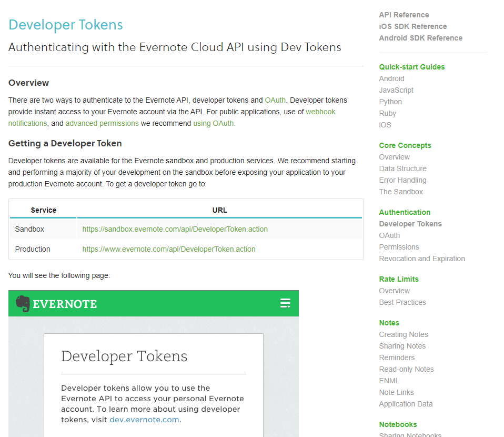Click the Evernote elephant logo in screenshot
This screenshot has width=504, height=437.
click(x=23, y=303)
